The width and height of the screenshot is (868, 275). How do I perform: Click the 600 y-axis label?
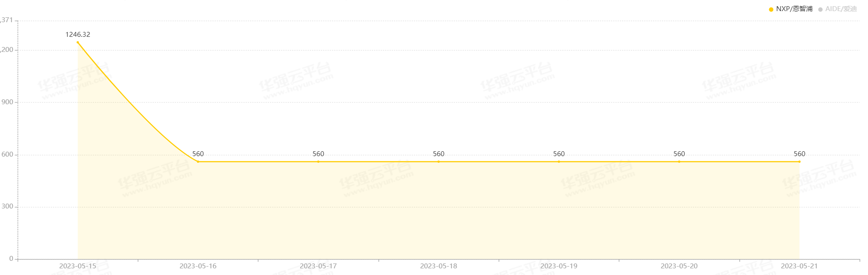click(8, 155)
